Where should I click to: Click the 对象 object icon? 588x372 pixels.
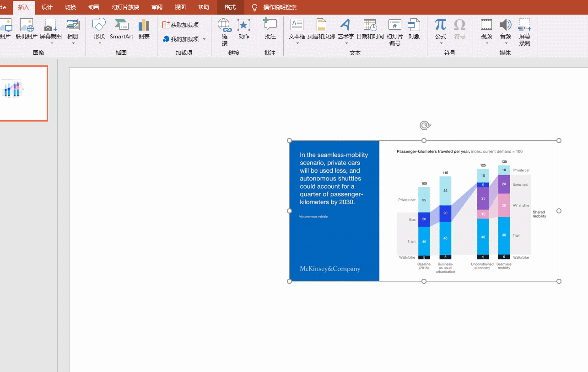[x=414, y=29]
